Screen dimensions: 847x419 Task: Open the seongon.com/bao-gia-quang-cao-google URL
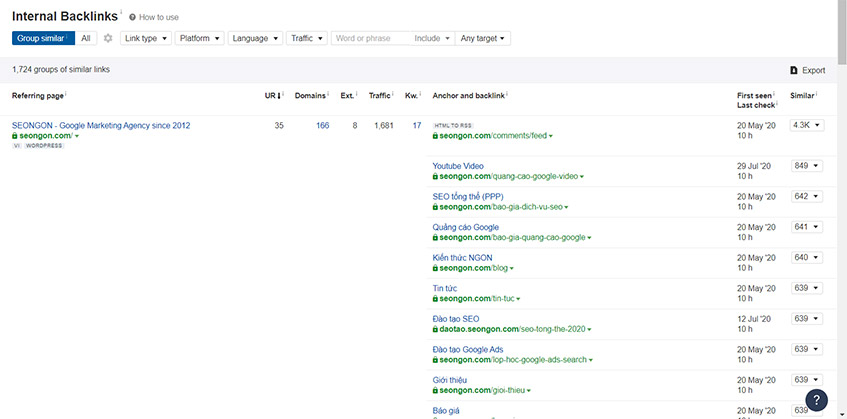(512, 238)
